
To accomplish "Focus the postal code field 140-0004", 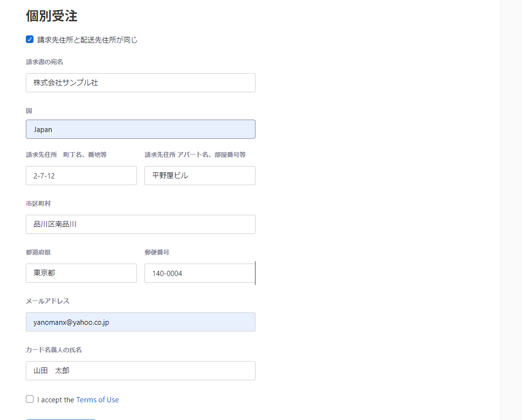I will [x=200, y=273].
